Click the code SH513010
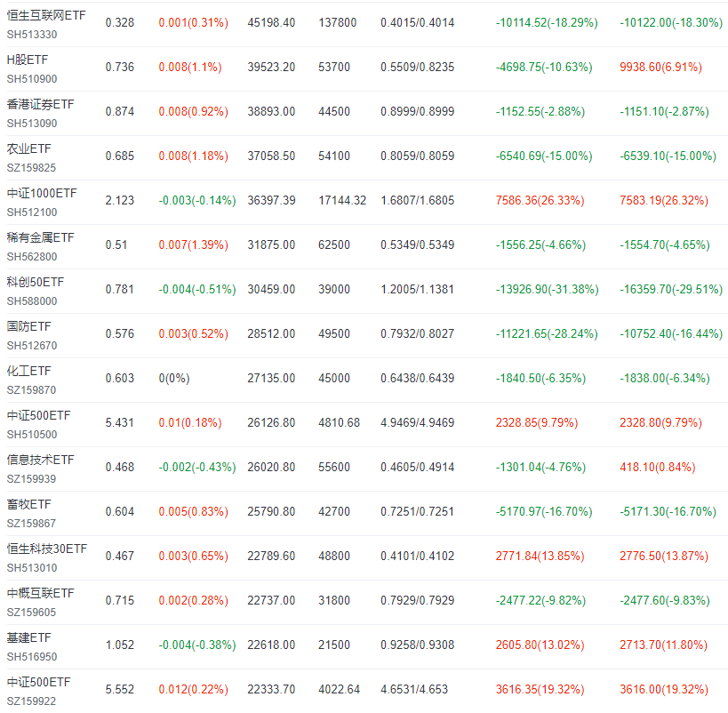728x713 pixels. pos(32,568)
